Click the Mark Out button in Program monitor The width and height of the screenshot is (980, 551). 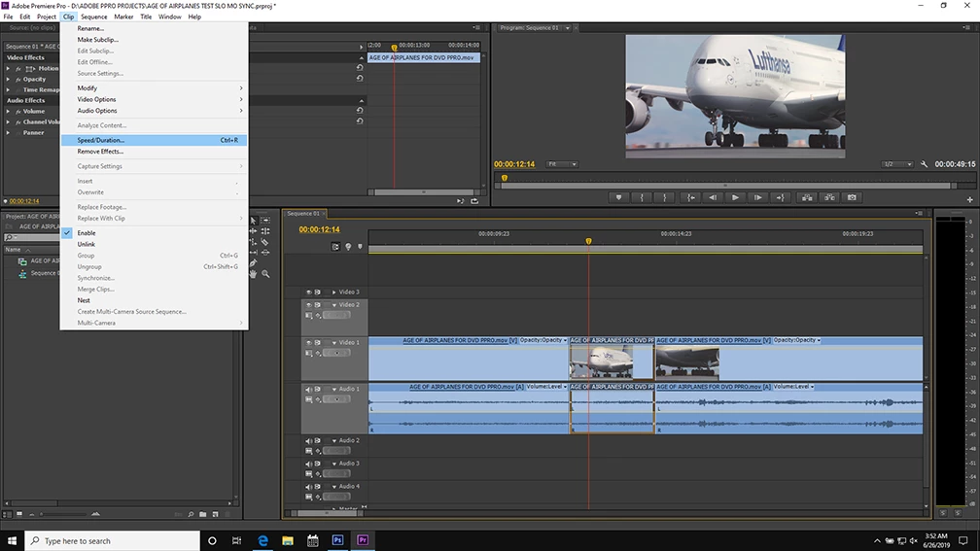pyautogui.click(x=664, y=197)
